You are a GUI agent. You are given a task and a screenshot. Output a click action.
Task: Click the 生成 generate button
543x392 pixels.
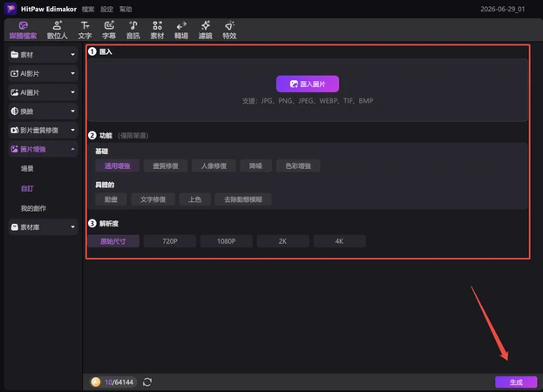click(x=516, y=382)
